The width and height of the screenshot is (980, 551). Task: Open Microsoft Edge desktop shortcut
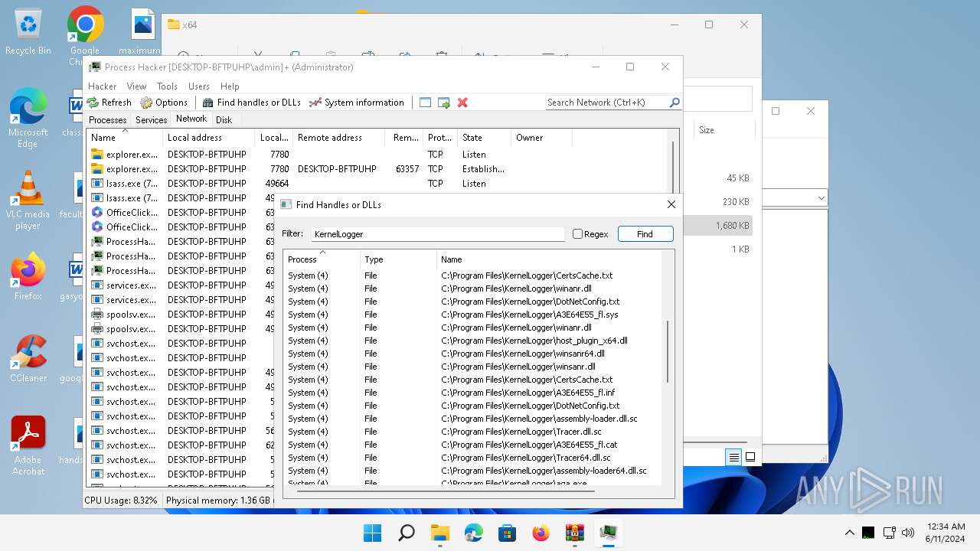[x=28, y=118]
